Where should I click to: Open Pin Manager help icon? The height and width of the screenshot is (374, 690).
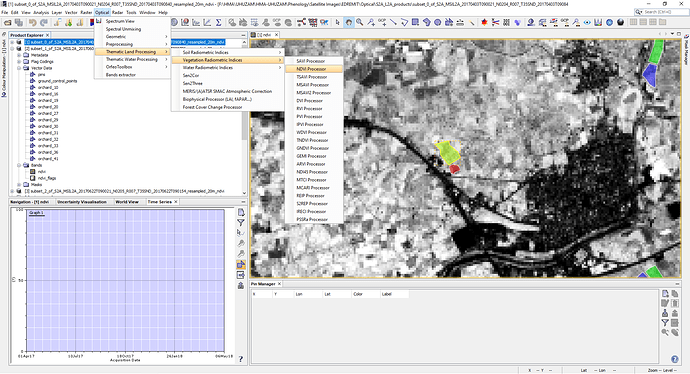(x=674, y=359)
